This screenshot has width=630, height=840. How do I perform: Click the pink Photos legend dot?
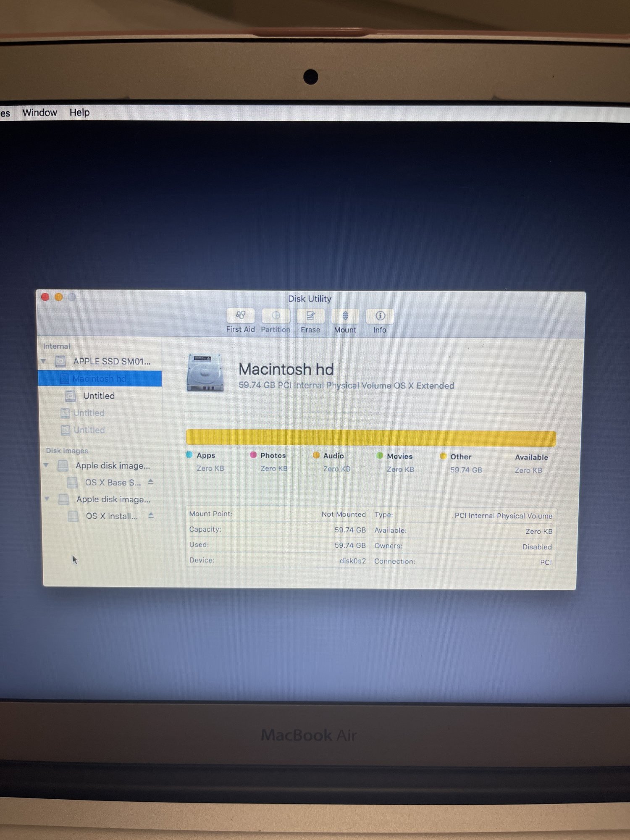(x=253, y=455)
